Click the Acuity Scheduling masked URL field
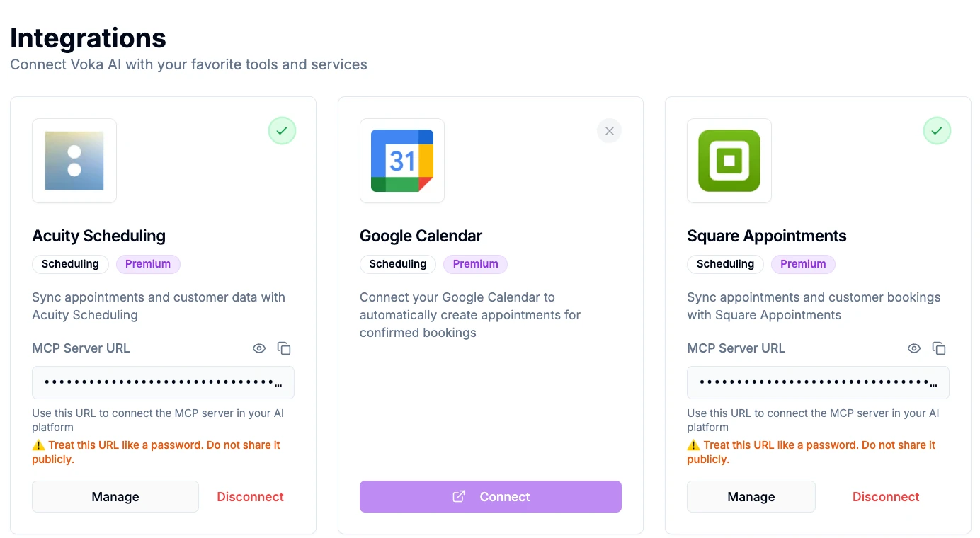The height and width of the screenshot is (538, 980). [x=163, y=383]
